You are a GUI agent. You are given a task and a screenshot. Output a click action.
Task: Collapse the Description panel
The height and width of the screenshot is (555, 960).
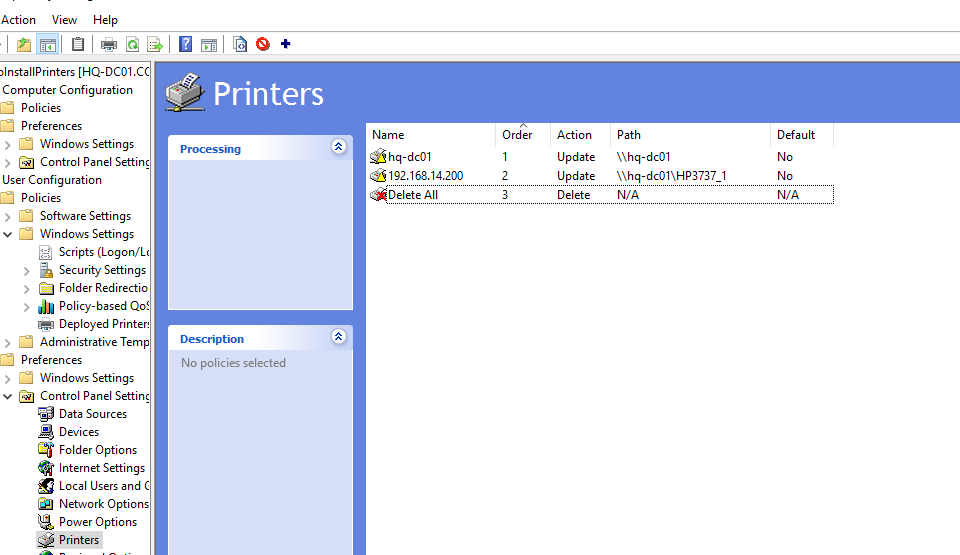coord(338,338)
